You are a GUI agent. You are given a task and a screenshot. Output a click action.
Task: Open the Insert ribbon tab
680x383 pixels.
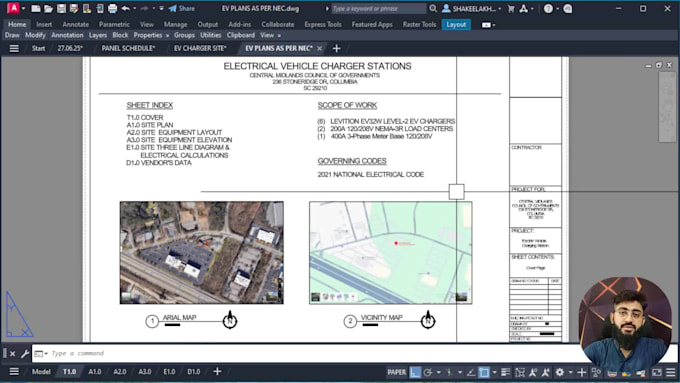pos(44,25)
